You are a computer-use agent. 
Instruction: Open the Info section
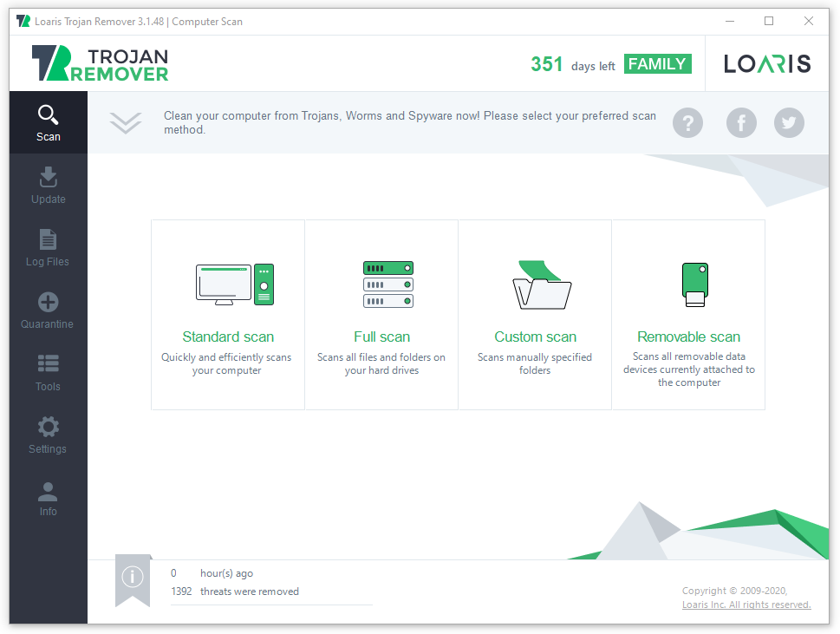(x=48, y=498)
